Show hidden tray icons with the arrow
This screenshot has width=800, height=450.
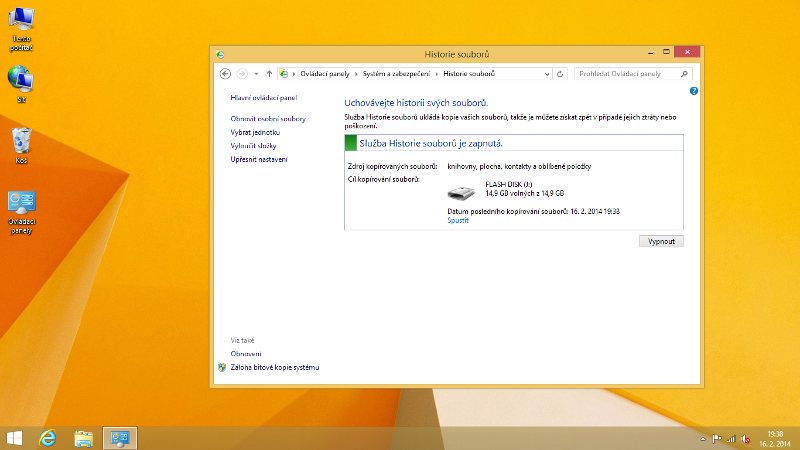click(703, 439)
